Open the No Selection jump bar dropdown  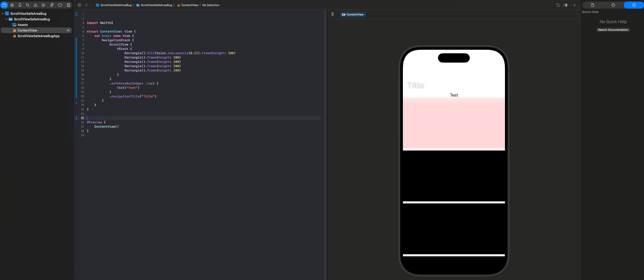coord(211,5)
